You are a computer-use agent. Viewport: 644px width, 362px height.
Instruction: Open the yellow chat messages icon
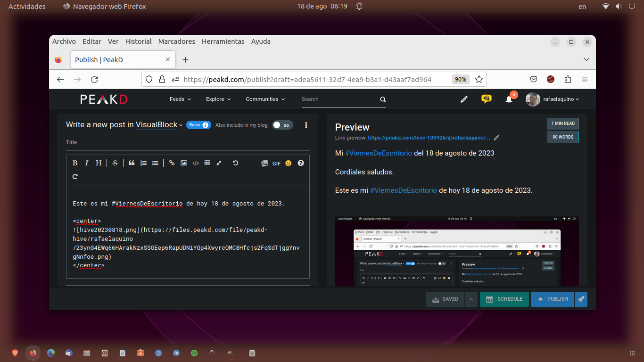[487, 99]
